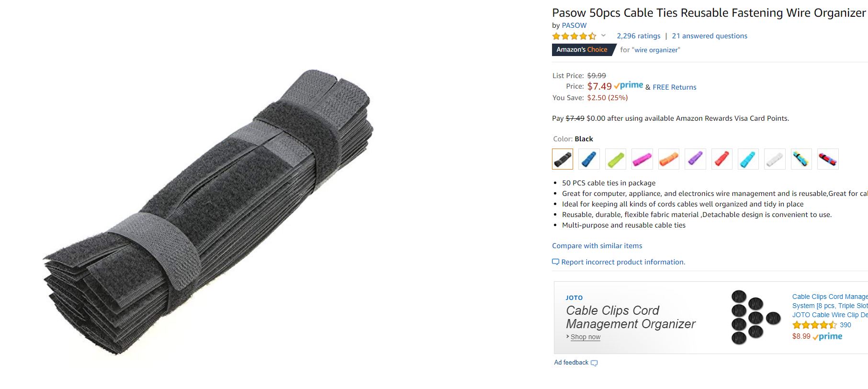This screenshot has height=389, width=868.
Task: Open the PASOW brand page link
Action: [x=574, y=25]
